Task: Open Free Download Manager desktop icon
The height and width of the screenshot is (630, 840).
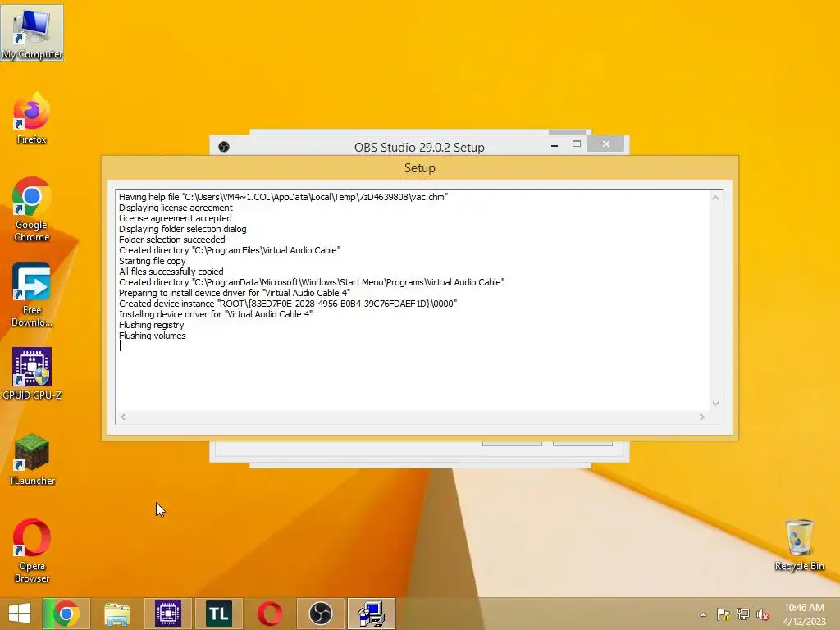Action: click(32, 294)
